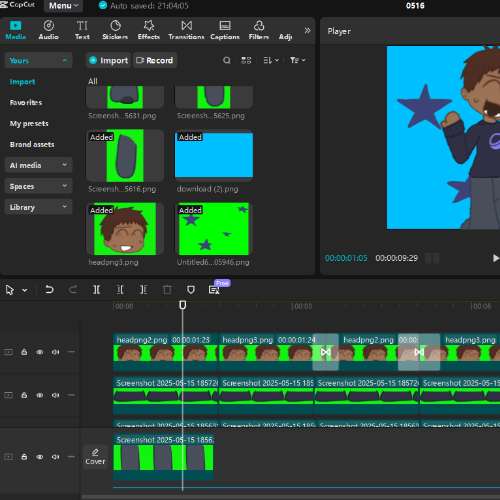Open the Pro-tagged caption tool icon

tap(214, 290)
